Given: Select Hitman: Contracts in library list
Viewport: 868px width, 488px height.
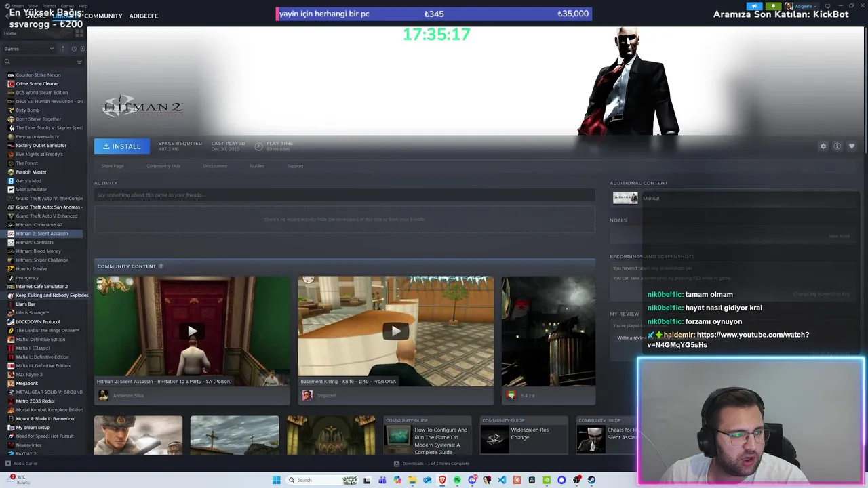Looking at the screenshot, I should (x=34, y=243).
